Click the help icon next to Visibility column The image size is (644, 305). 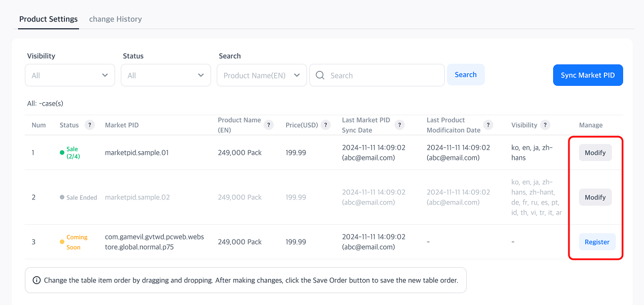[x=545, y=125]
